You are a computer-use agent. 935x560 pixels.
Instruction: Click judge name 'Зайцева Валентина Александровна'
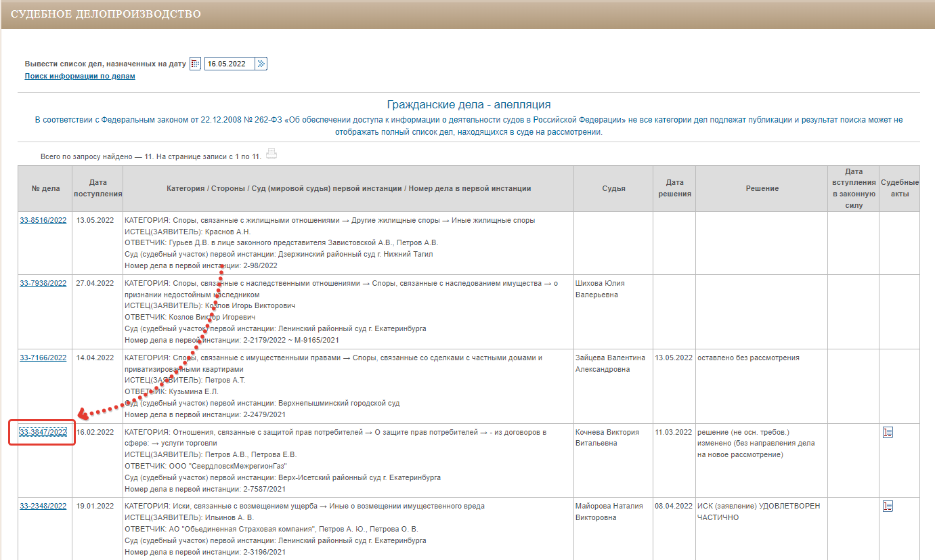611,364
